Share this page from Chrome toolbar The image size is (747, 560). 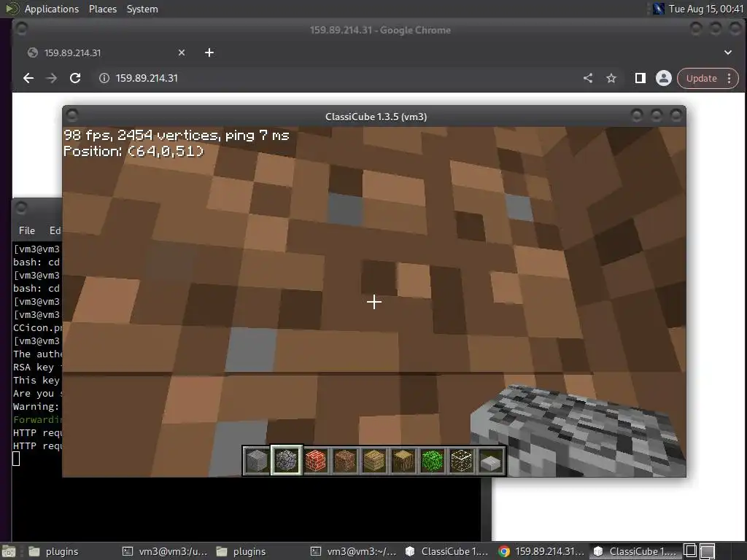point(588,78)
